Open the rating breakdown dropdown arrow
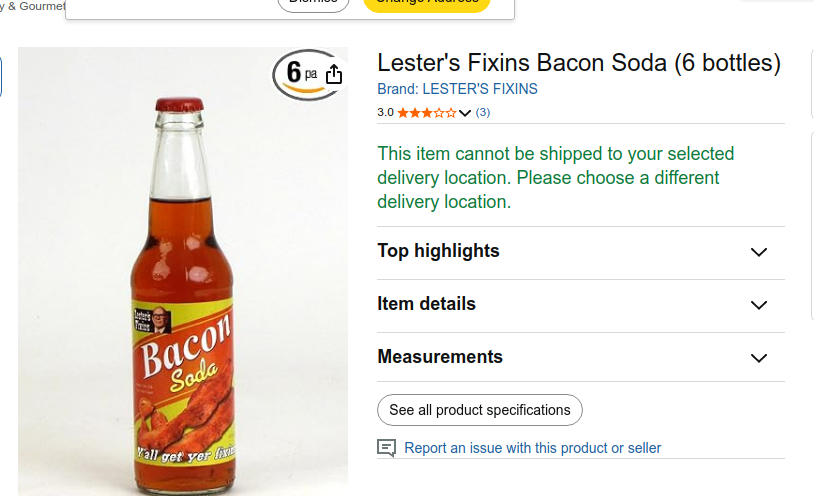814x496 pixels. click(465, 113)
